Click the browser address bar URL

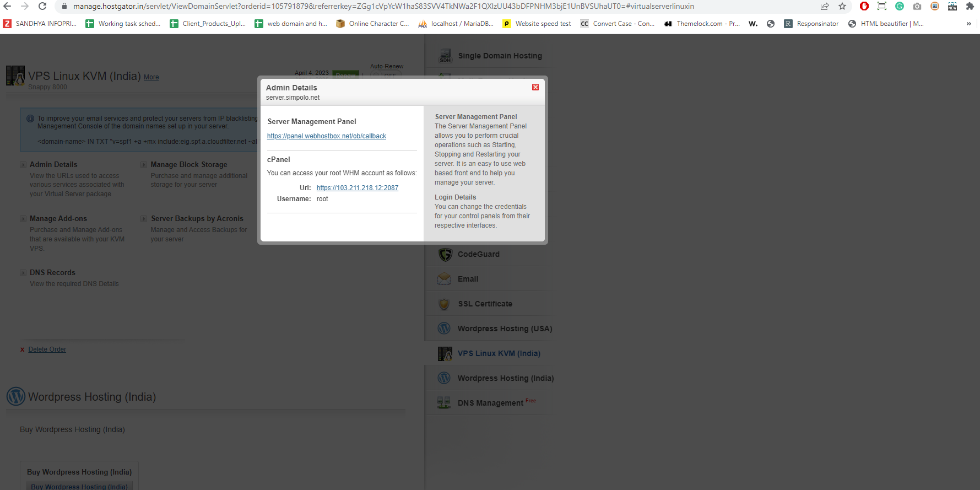pyautogui.click(x=383, y=7)
